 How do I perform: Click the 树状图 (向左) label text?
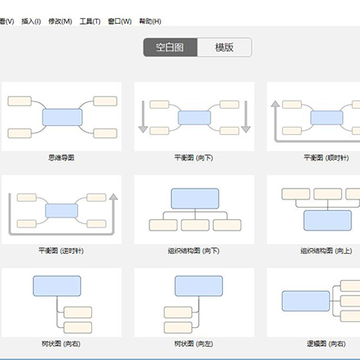pyautogui.click(x=194, y=344)
